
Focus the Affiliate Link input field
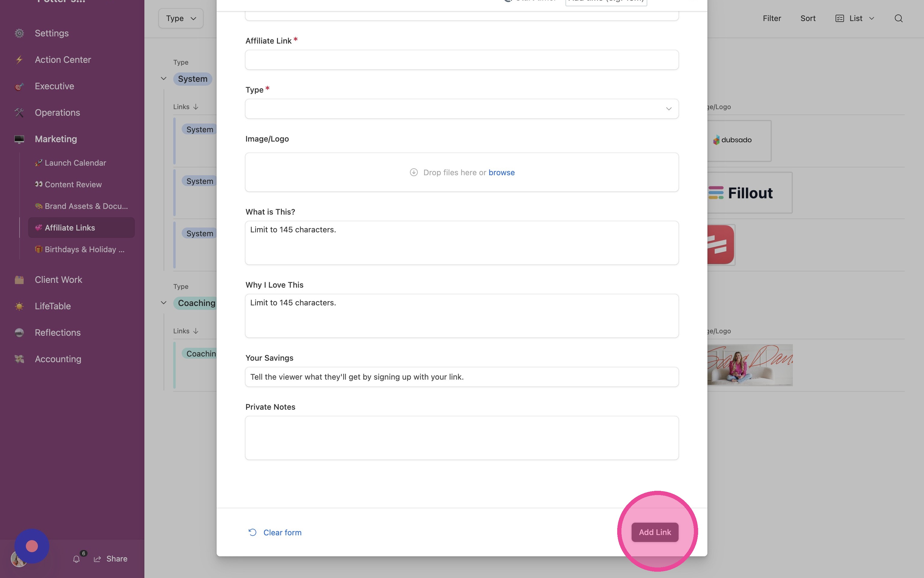[462, 60]
